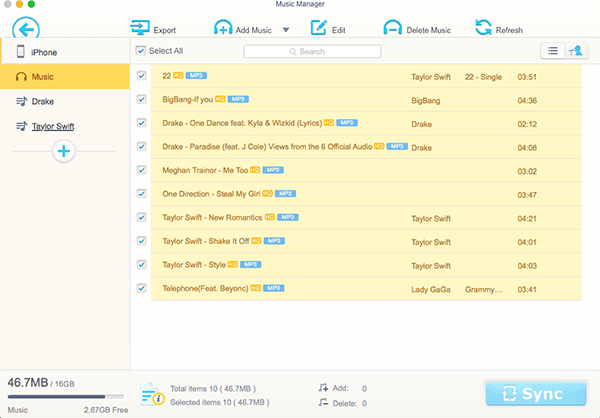Click HD badge on BigBang-If you

pos(220,99)
